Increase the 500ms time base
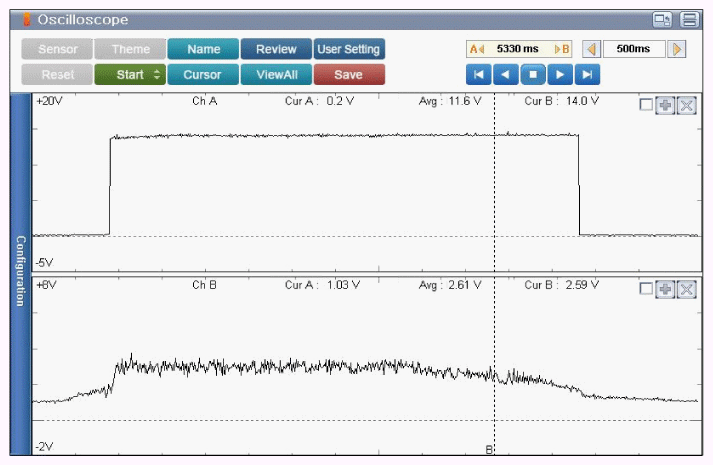Screen dimensions: 713x465 tap(678, 49)
